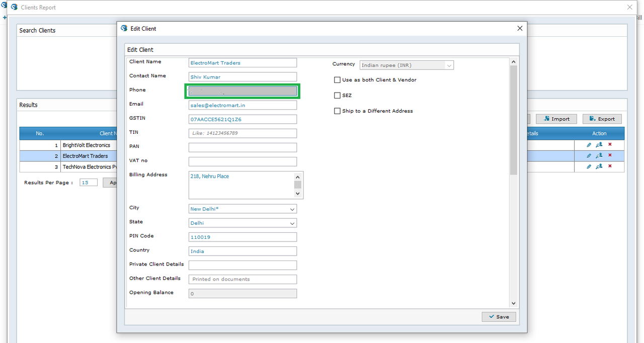
Task: Click the Import button in Clients Report
Action: coord(556,119)
